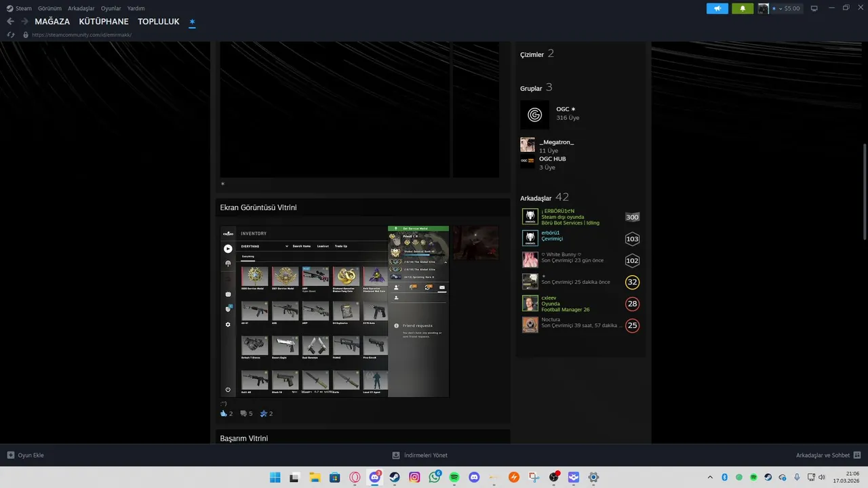This screenshot has width=868, height=488.
Task: Open Instagram from the taskbar
Action: click(414, 477)
